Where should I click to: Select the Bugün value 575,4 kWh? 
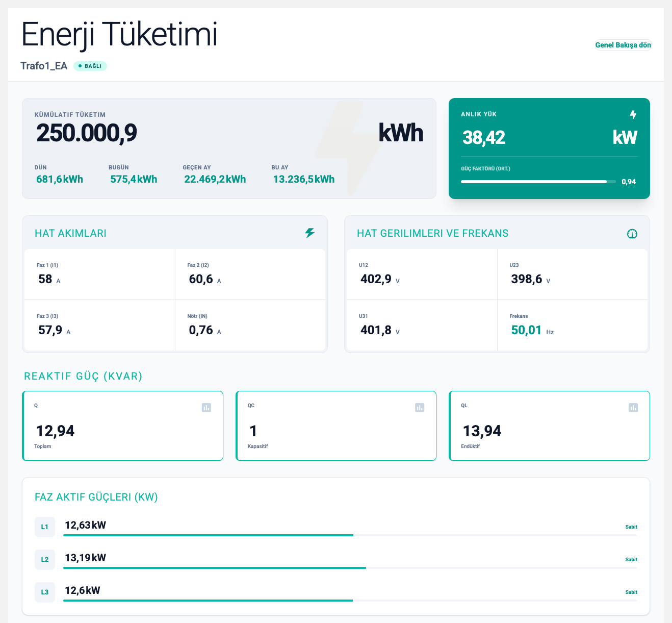134,179
